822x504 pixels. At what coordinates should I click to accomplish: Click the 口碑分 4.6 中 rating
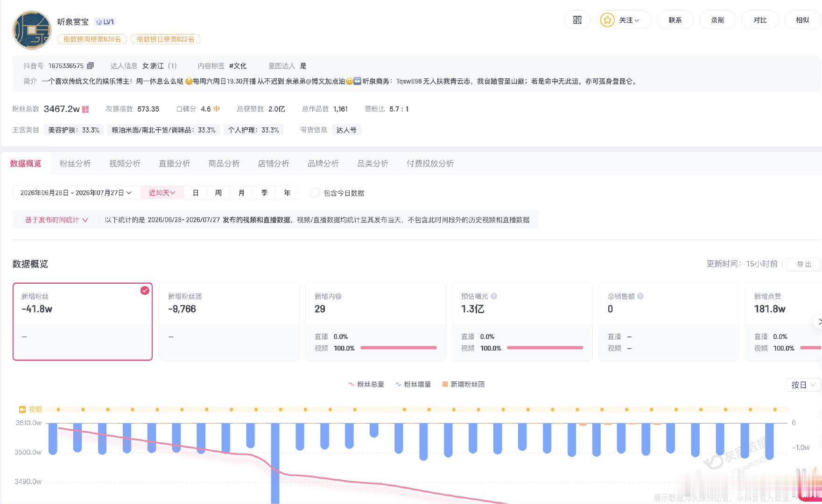point(198,109)
